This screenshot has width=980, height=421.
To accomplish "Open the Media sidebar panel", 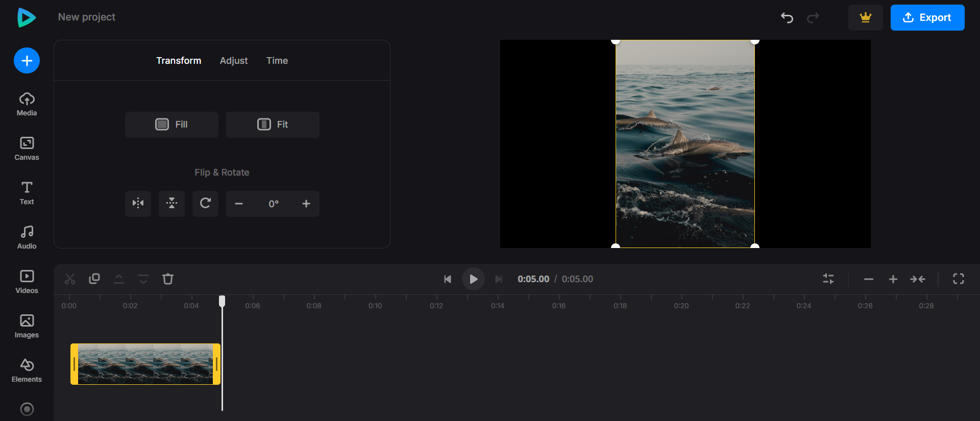I will tap(27, 105).
